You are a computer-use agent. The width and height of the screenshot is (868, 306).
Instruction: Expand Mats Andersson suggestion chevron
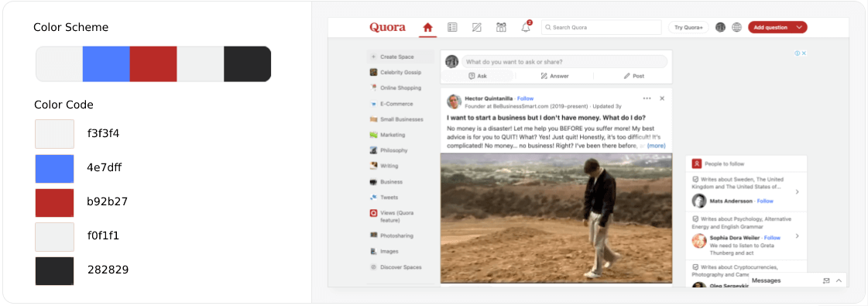(x=797, y=192)
